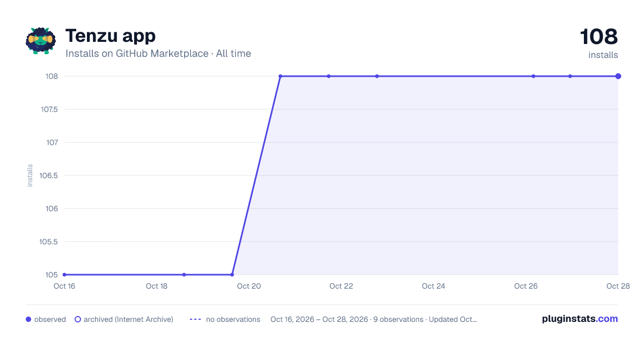Image resolution: width=644 pixels, height=338 pixels.
Task: Click the Oct 24 x-axis label
Action: coord(434,286)
